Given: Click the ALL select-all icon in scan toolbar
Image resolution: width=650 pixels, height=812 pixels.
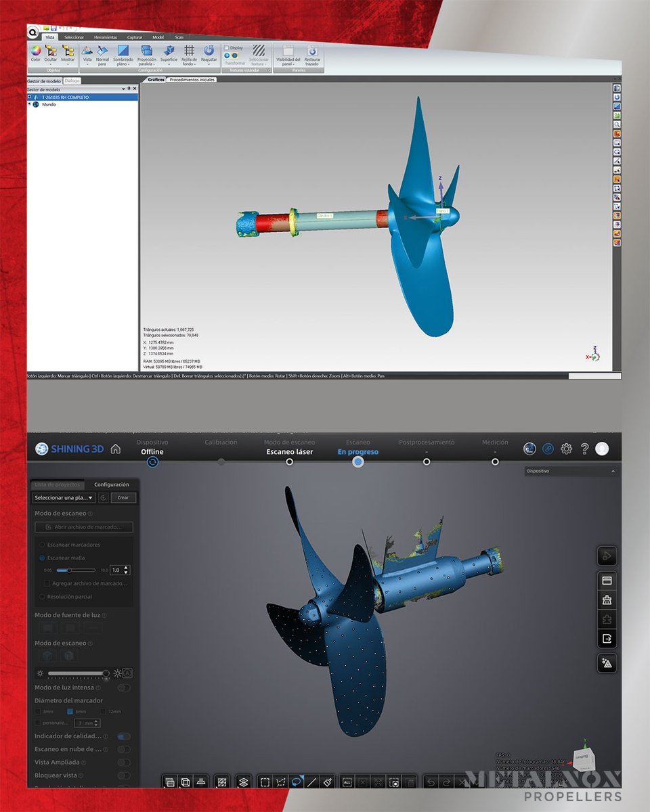Looking at the screenshot, I should (347, 781).
